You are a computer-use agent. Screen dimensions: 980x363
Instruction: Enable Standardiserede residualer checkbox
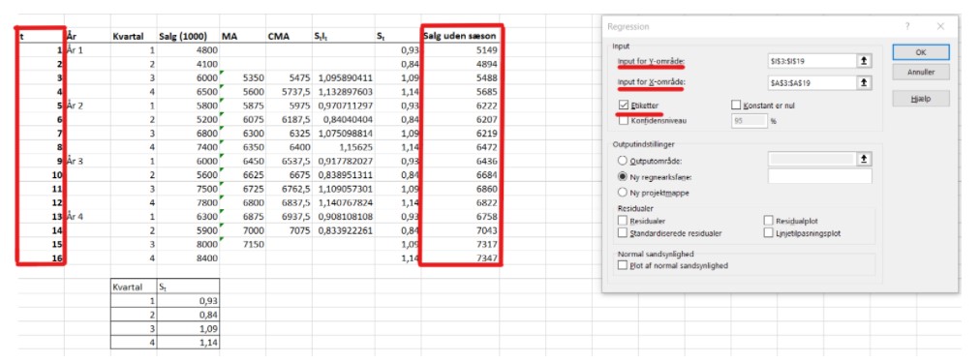coord(623,233)
